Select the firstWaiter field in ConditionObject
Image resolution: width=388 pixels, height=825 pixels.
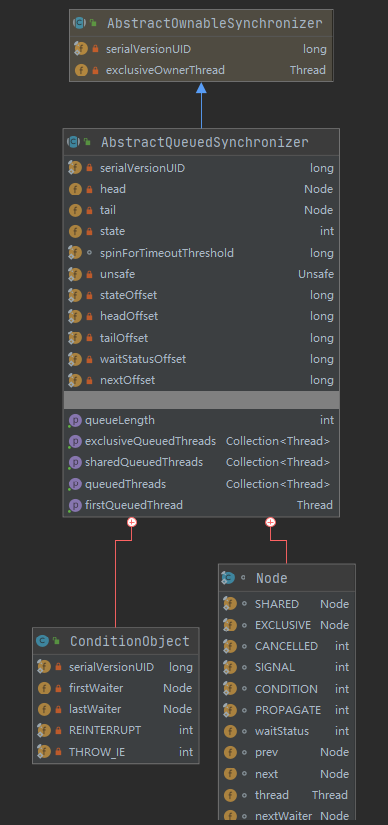(x=115, y=688)
